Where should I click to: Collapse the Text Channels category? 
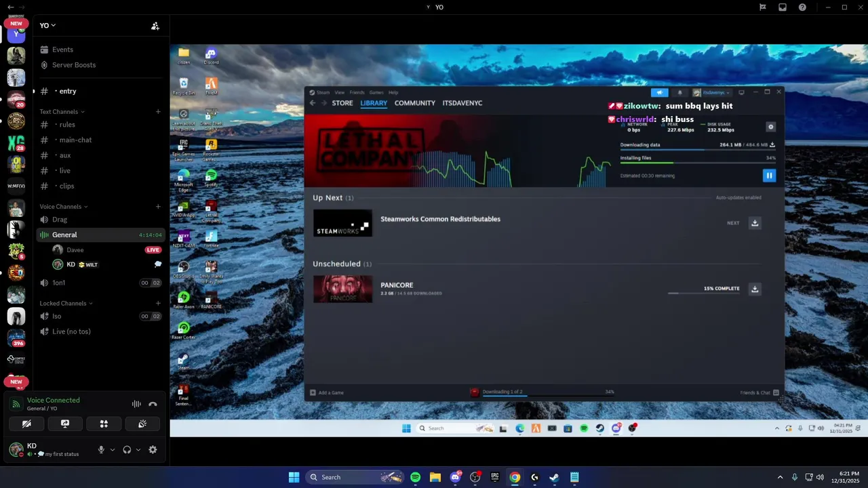coord(62,112)
